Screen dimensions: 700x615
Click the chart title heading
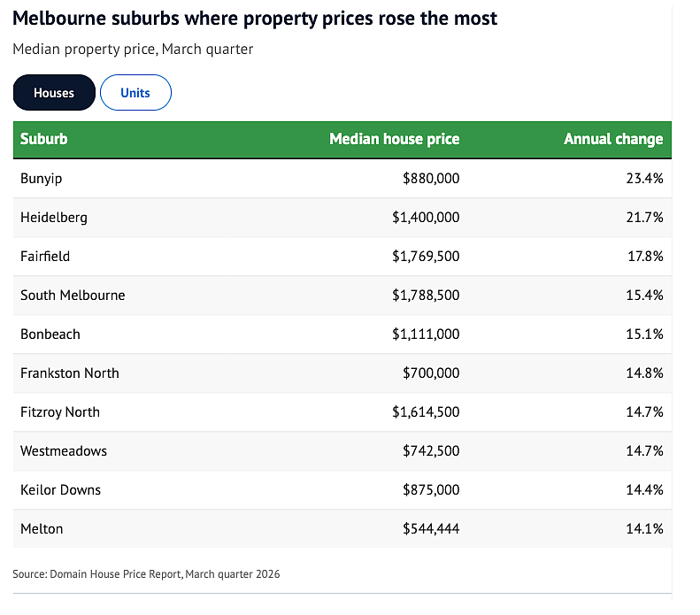255,19
